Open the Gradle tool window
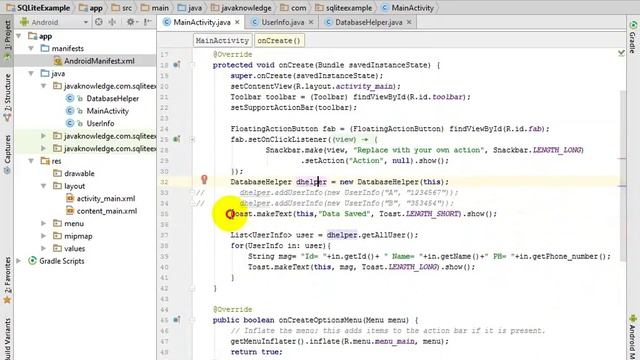 click(633, 37)
